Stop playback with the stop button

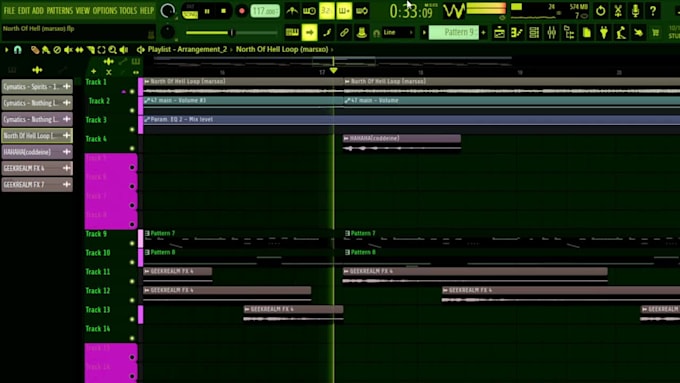tap(223, 11)
